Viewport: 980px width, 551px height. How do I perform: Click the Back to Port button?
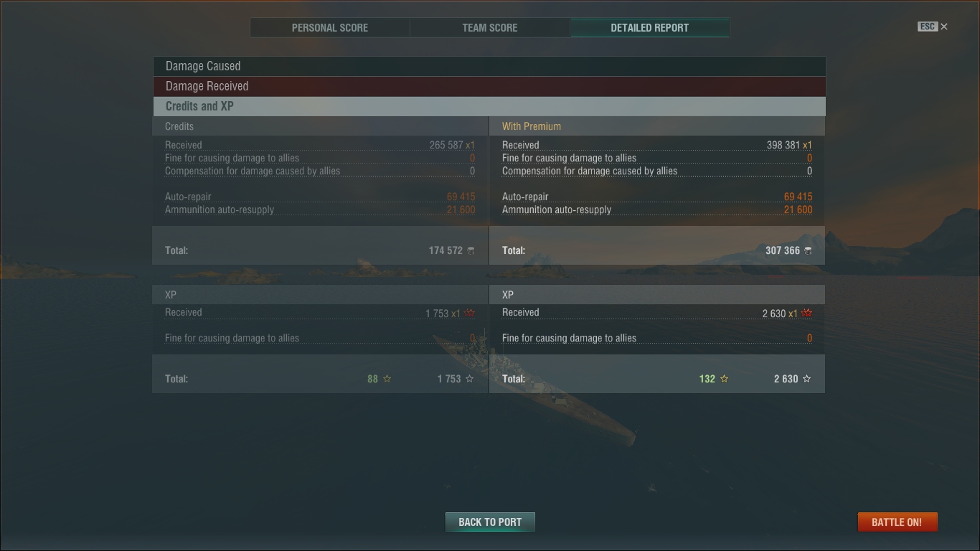(x=490, y=522)
